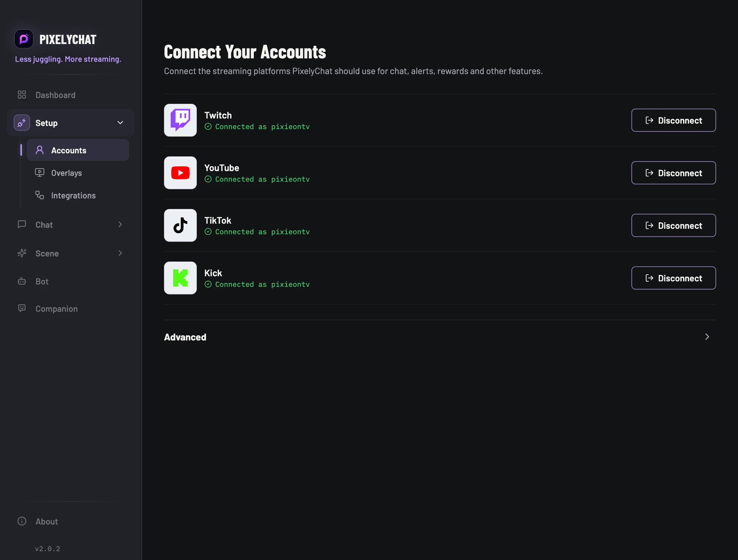Click the Setup plug icon
This screenshot has height=560, width=738.
click(22, 123)
